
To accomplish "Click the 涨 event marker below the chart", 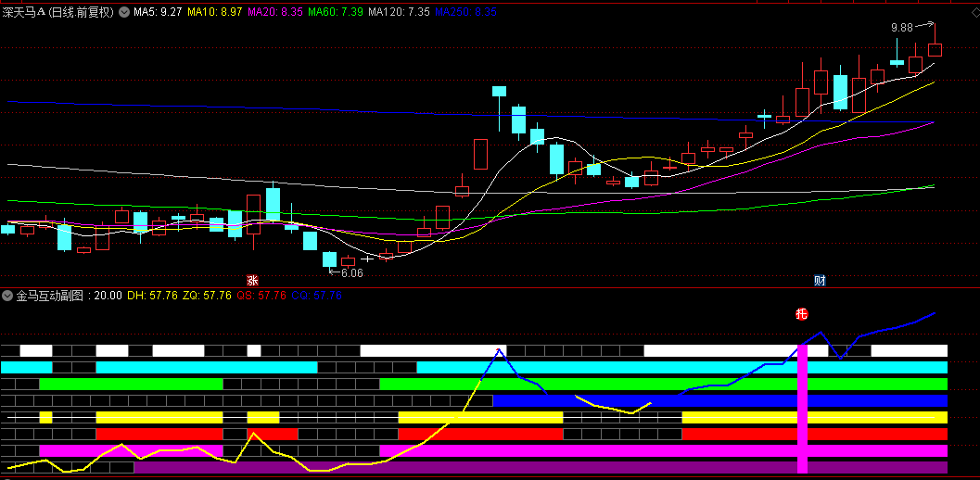I will [252, 280].
